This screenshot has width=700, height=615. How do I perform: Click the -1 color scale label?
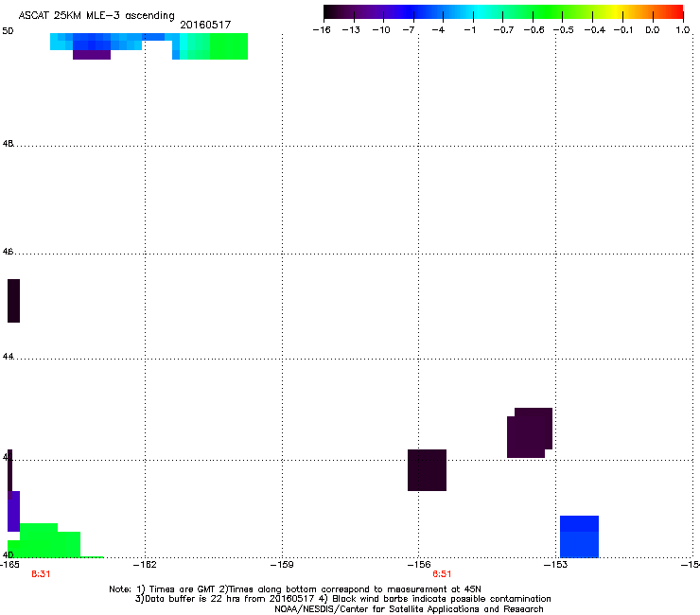click(469, 30)
